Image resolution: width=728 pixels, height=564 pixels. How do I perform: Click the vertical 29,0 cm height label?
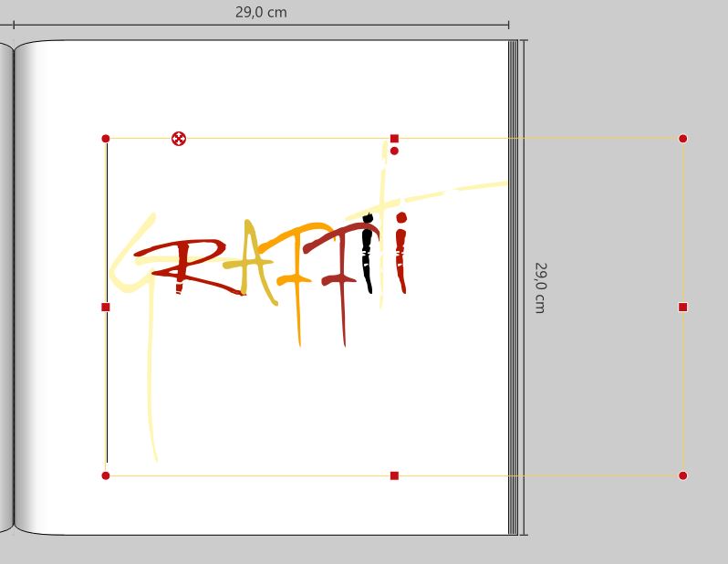point(541,287)
